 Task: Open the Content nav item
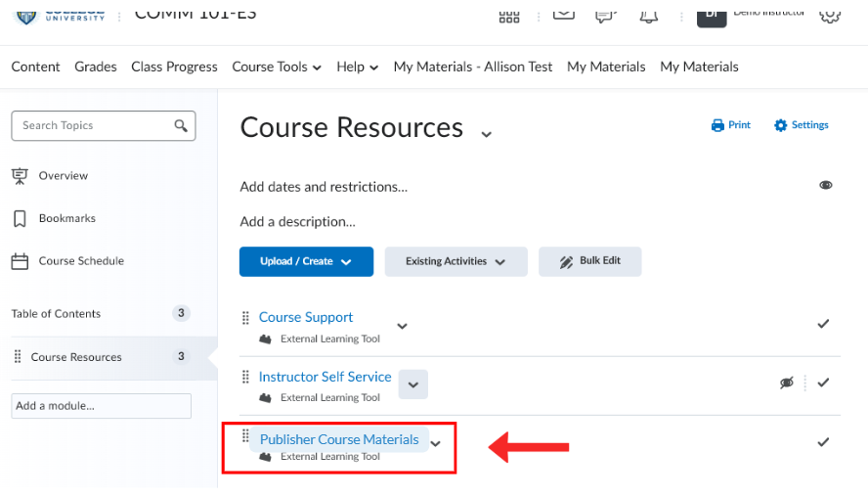[x=35, y=68]
